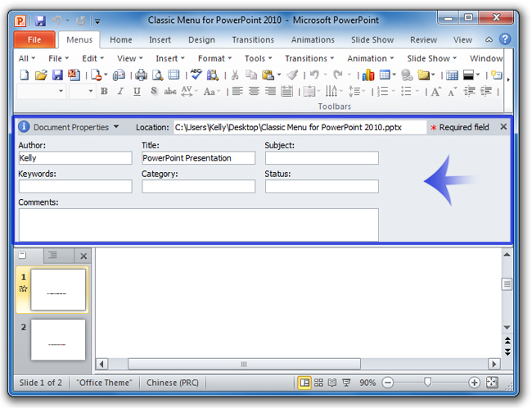Screen dimensions: 532x408
Task: Open the font name combo box
Action: (41, 91)
